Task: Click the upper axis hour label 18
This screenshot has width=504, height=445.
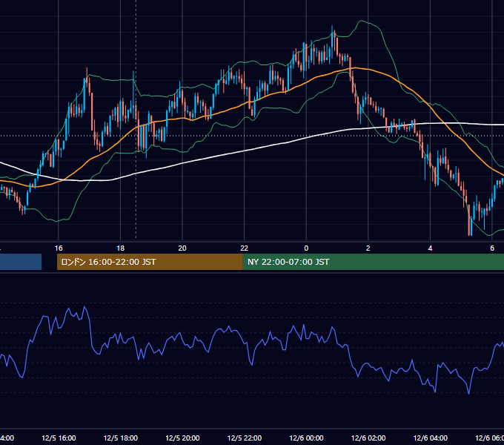Action: pyautogui.click(x=121, y=248)
